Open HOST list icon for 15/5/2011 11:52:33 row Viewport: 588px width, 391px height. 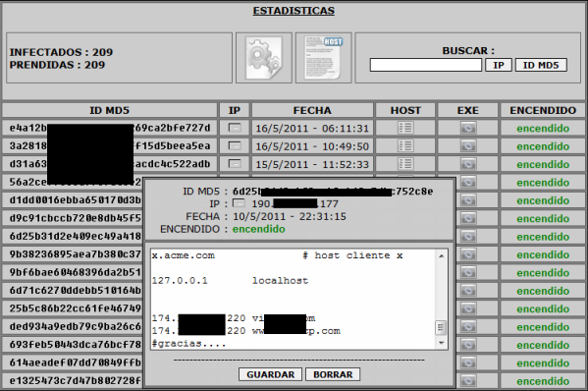(405, 164)
